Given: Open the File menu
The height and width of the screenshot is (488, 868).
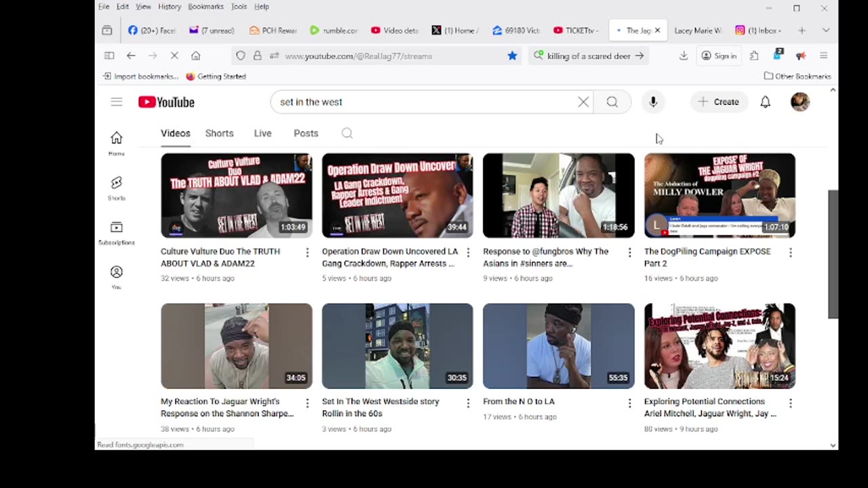Looking at the screenshot, I should [104, 7].
